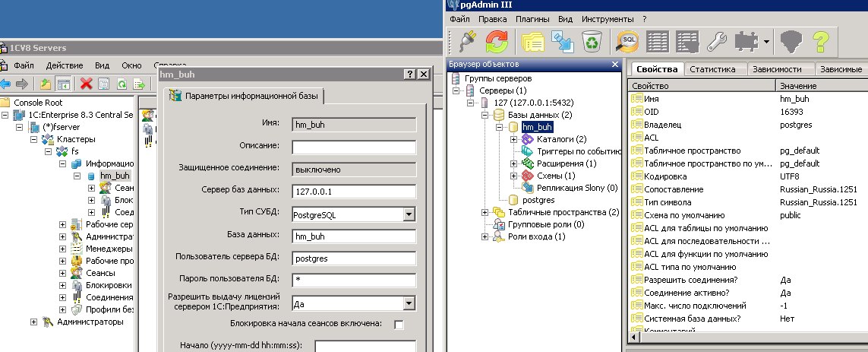Screen dimensions: 868x352
Task: Click the Refresh icon in 1CV8 Servers toolbar
Action: point(122,84)
